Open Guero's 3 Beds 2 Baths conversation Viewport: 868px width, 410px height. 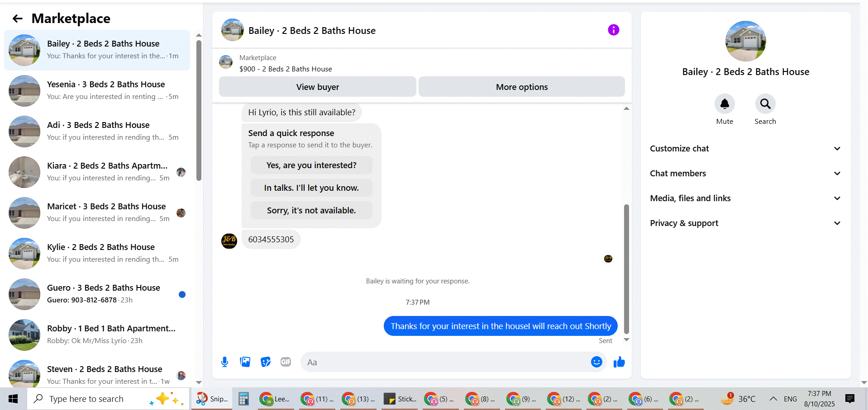point(97,294)
